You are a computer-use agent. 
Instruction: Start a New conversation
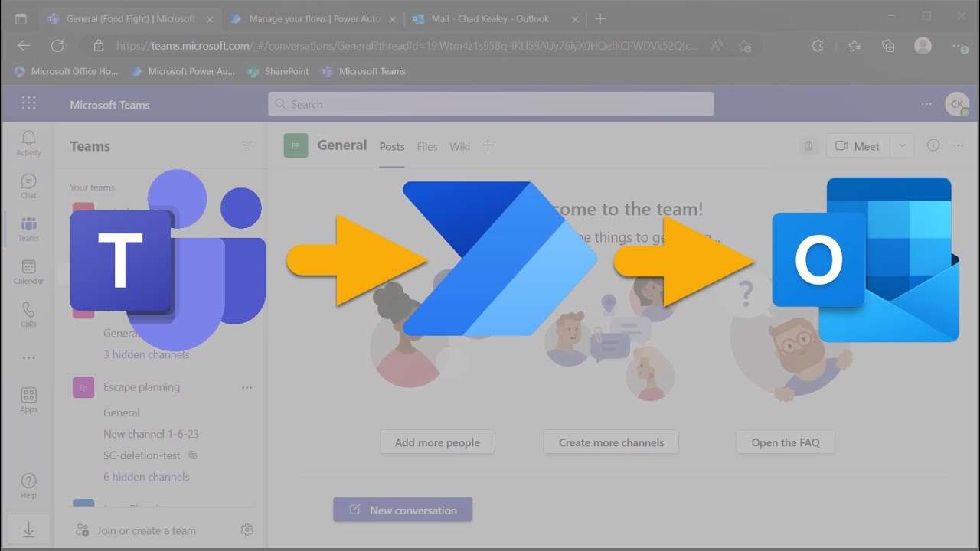coord(403,510)
